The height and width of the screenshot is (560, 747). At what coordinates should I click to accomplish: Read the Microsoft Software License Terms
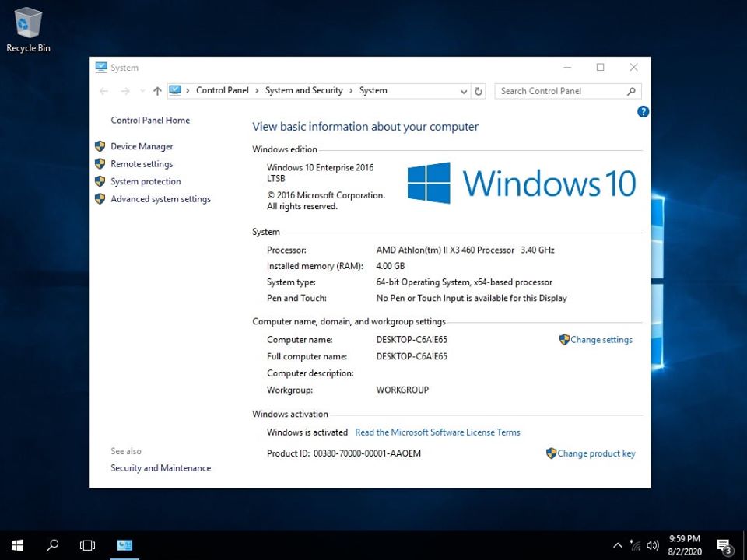click(437, 432)
